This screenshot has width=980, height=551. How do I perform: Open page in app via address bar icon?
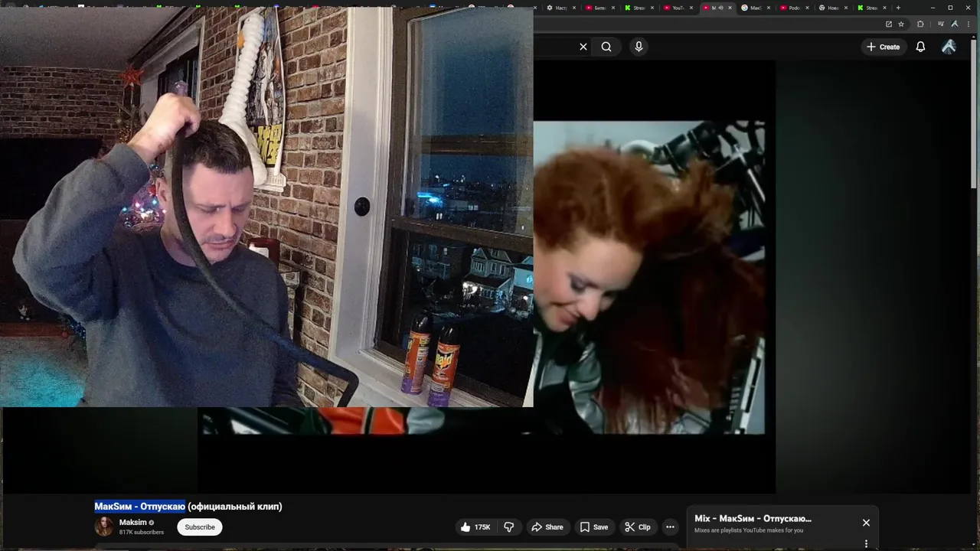(x=889, y=24)
